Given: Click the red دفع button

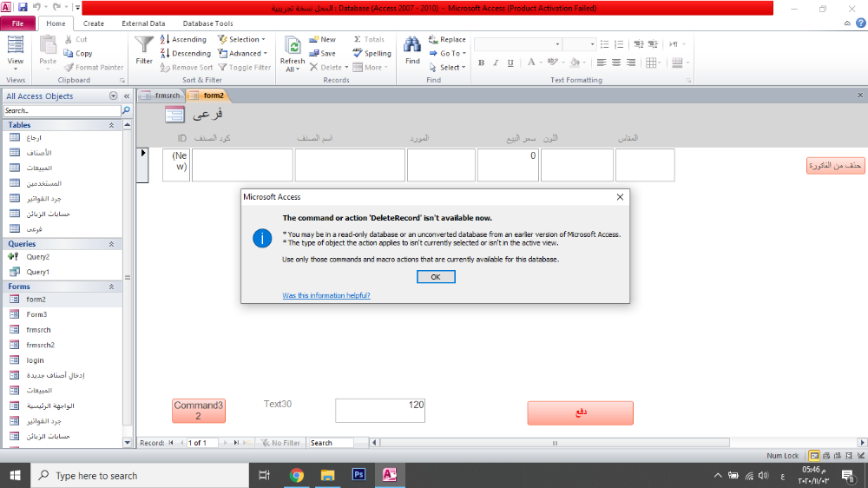Looking at the screenshot, I should (580, 412).
